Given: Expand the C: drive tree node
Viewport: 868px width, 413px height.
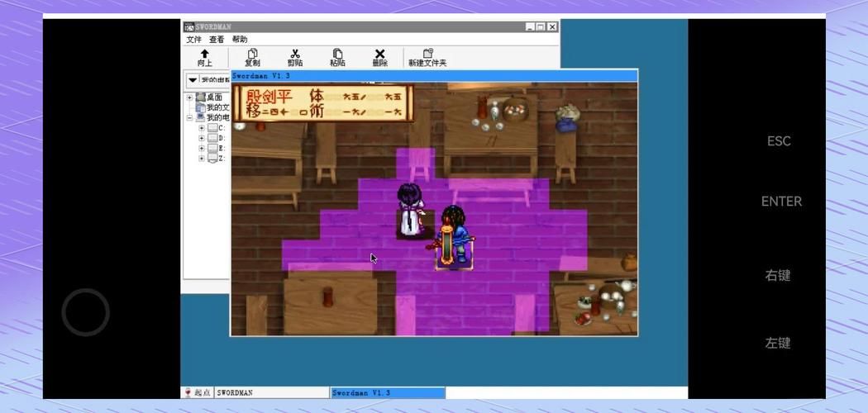Looking at the screenshot, I should pos(201,128).
